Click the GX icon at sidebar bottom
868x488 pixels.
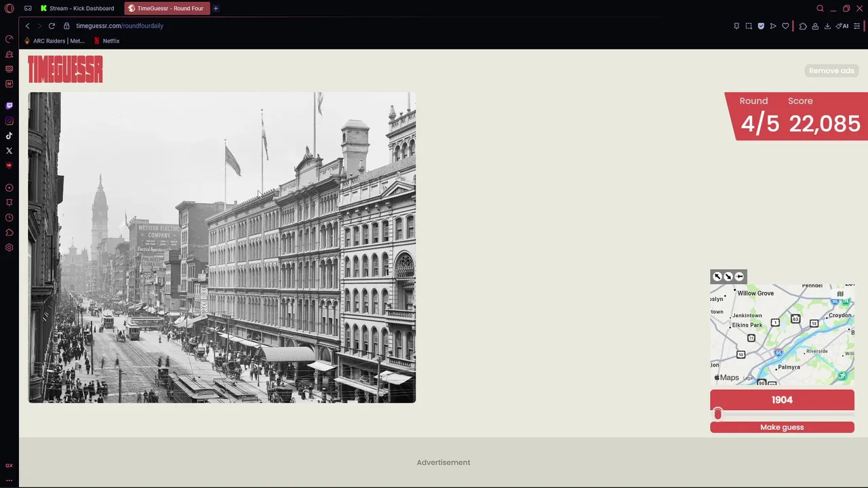coord(9,466)
